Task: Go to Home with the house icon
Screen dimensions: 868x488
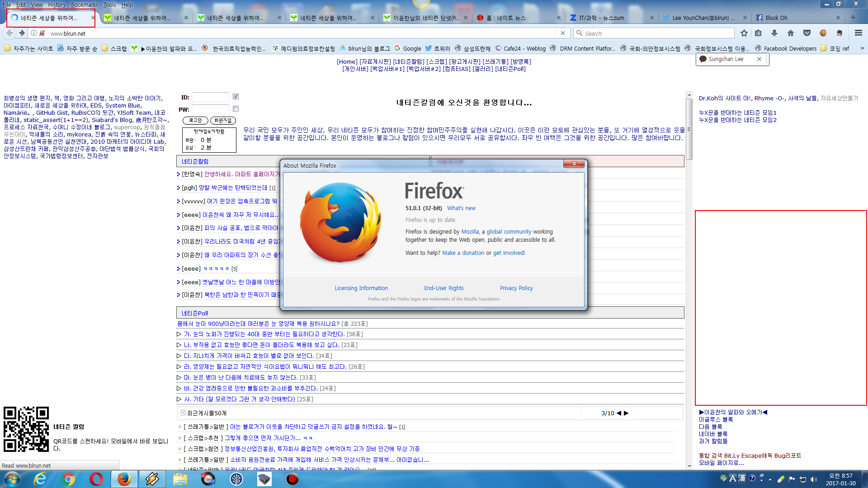Action: coord(791,33)
